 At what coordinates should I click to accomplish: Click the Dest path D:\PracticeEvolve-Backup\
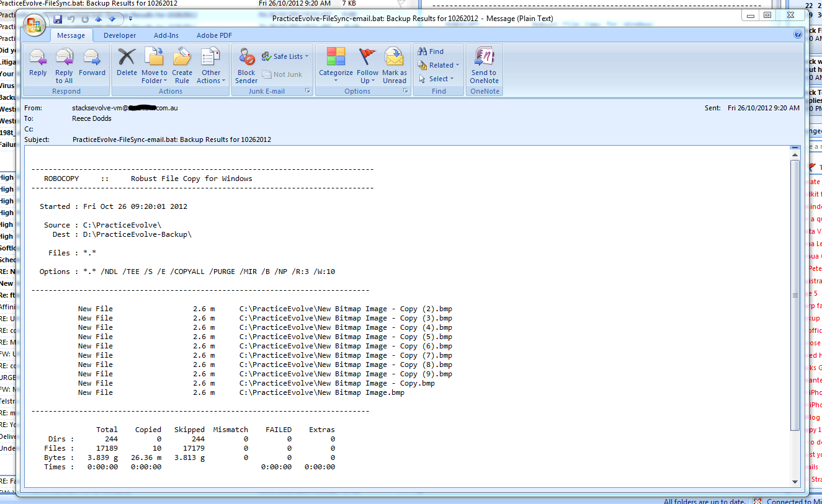point(137,234)
